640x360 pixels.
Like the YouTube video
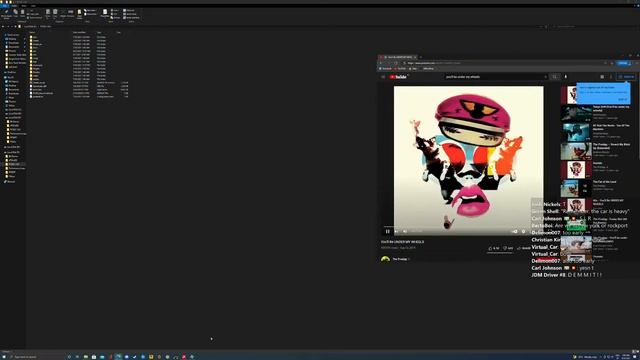[494, 248]
